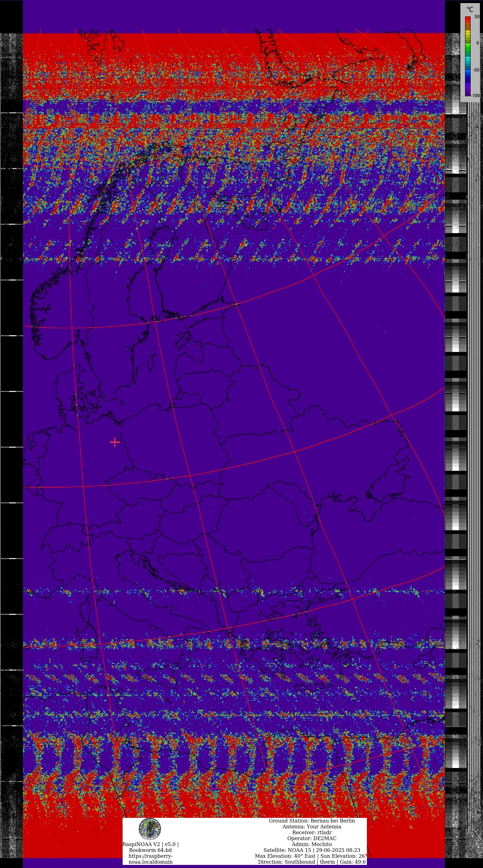Click 'Sun Elevation: 26°' text

(x=343, y=856)
